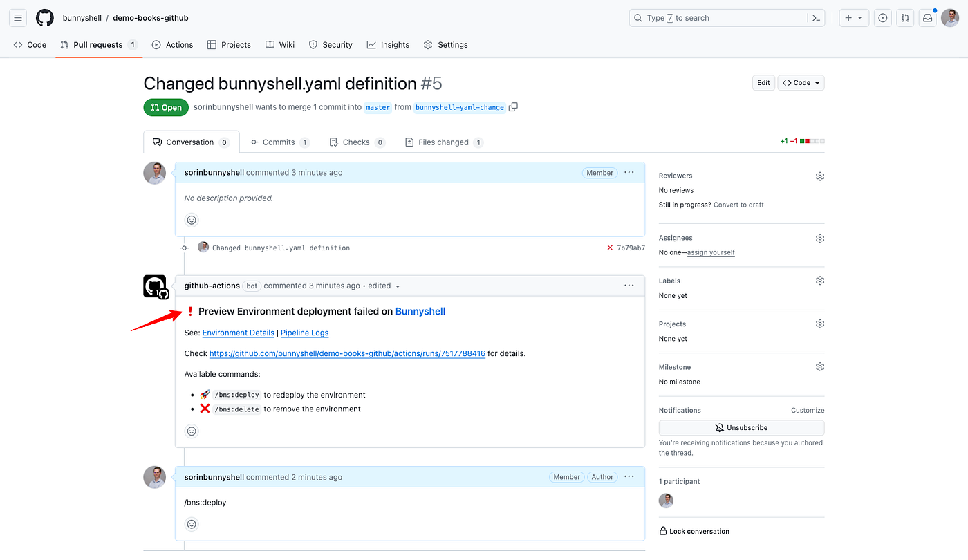Open sorinbunnyshell avatar beside first comment
This screenshot has height=560, width=968.
point(155,173)
